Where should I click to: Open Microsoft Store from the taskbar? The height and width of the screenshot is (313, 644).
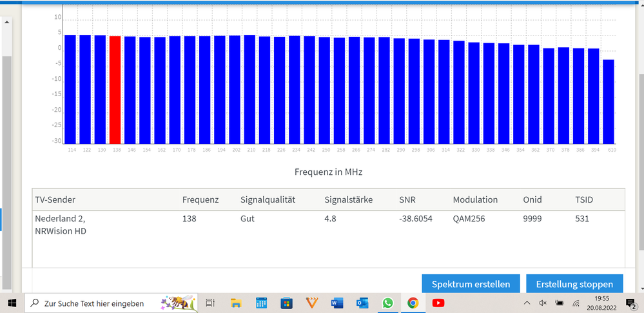[287, 303]
